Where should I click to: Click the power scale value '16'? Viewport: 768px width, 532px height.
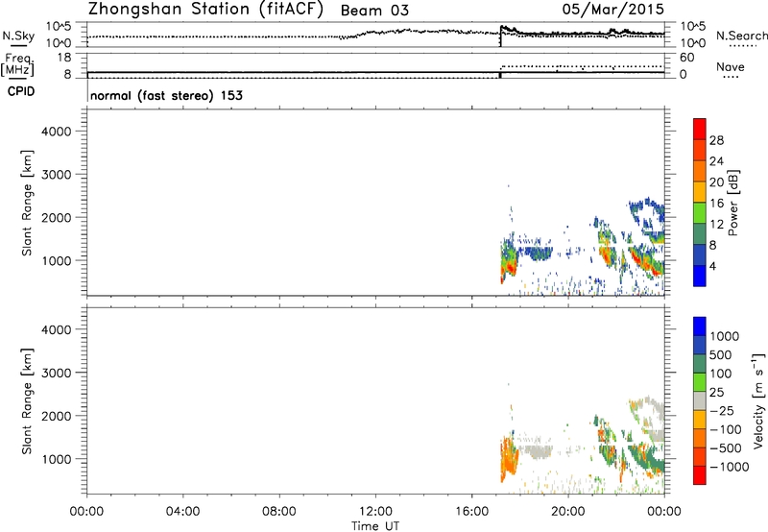(716, 204)
